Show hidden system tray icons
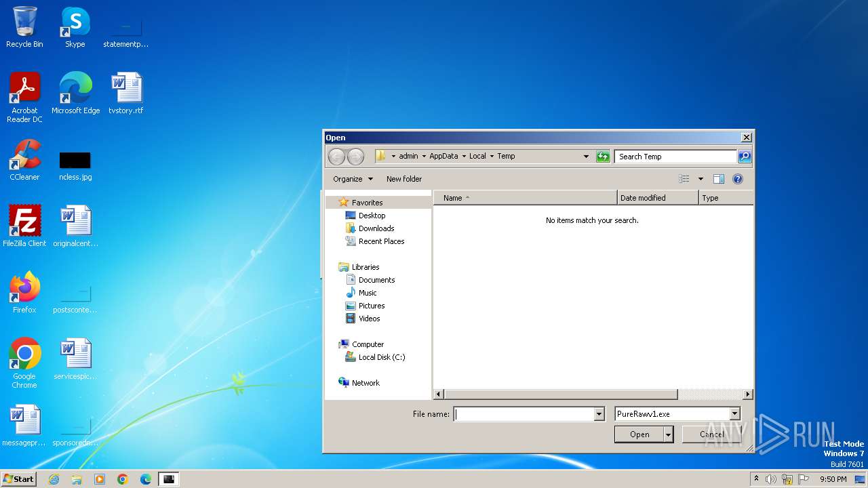 756,479
